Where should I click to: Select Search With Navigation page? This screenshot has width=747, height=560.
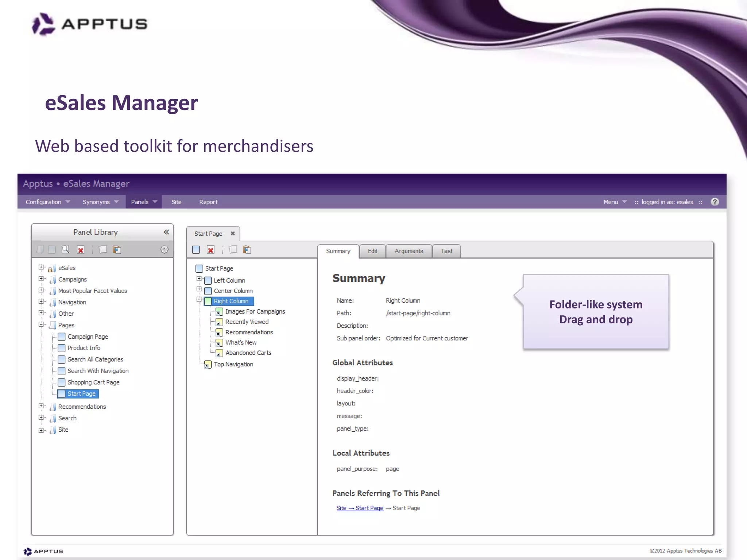click(x=98, y=371)
